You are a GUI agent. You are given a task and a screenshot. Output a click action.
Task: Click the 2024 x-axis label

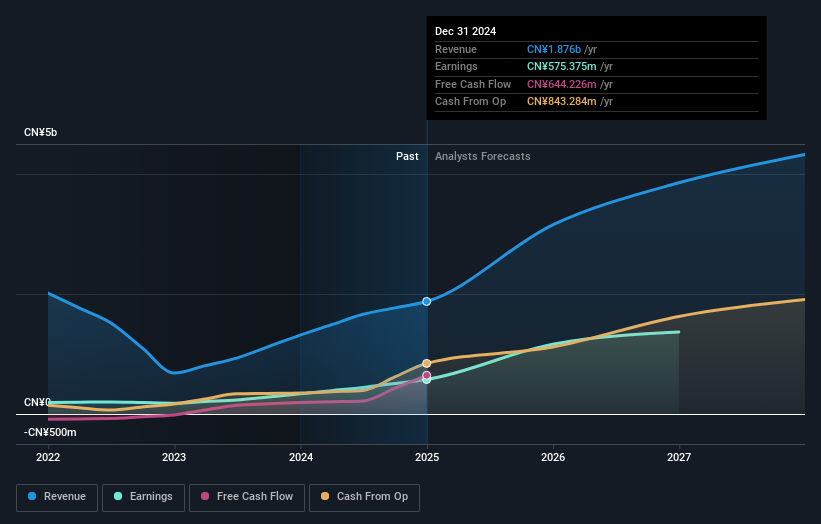[x=301, y=457]
